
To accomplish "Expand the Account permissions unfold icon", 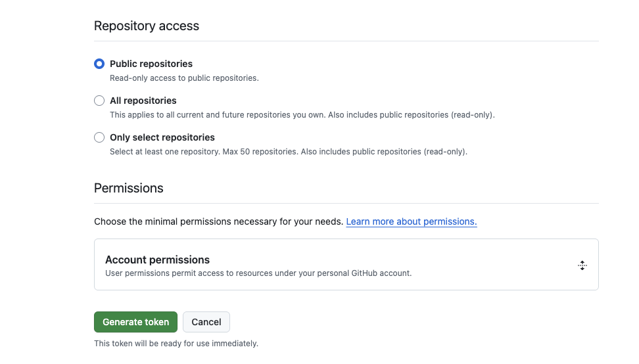I will point(582,265).
